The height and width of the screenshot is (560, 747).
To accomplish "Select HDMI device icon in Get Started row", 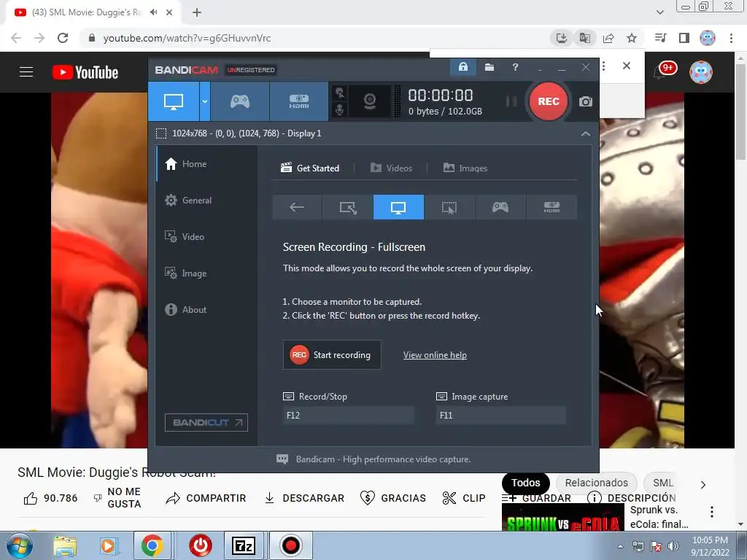I will (x=551, y=207).
